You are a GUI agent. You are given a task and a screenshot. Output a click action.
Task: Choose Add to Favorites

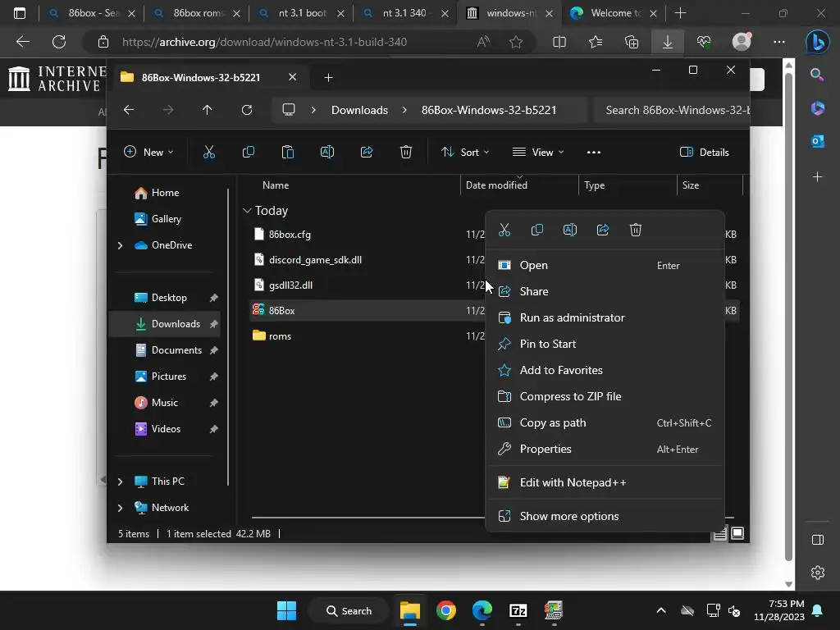605,370
